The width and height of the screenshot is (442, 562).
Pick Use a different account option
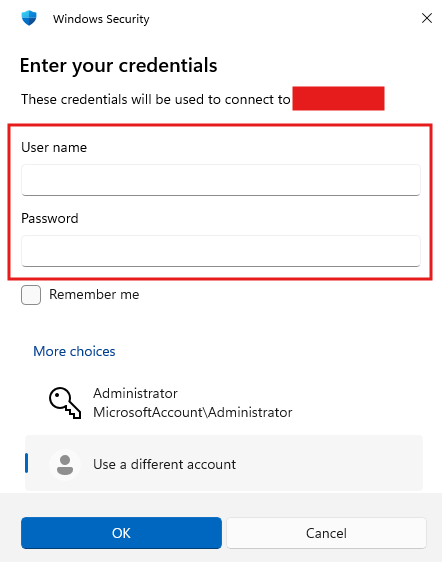(224, 463)
